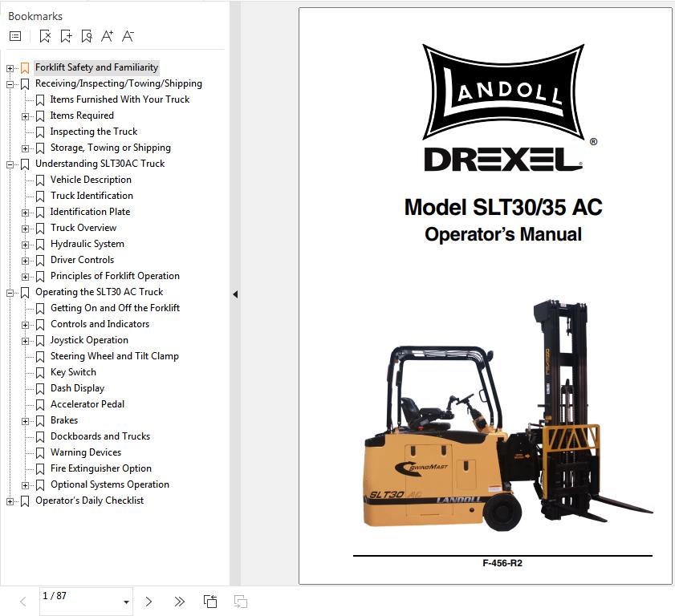The image size is (675, 616).
Task: Expand Controls and Indicators node
Action: [25, 325]
